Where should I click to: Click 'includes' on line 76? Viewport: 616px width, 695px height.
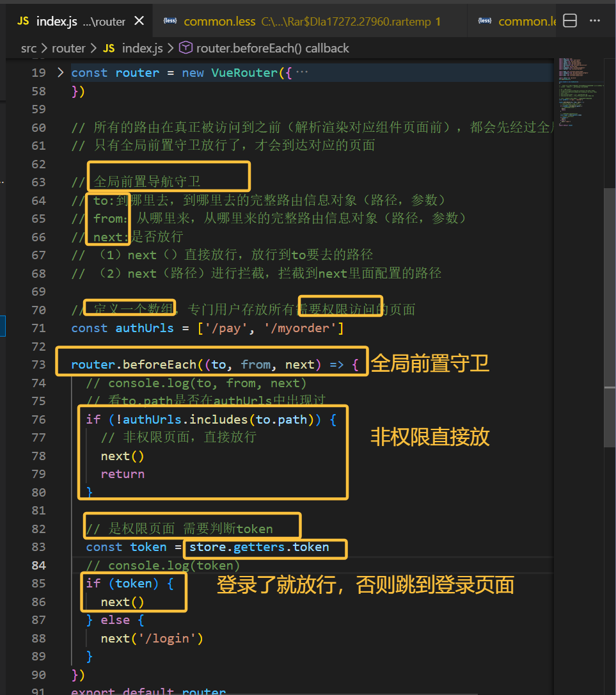219,419
